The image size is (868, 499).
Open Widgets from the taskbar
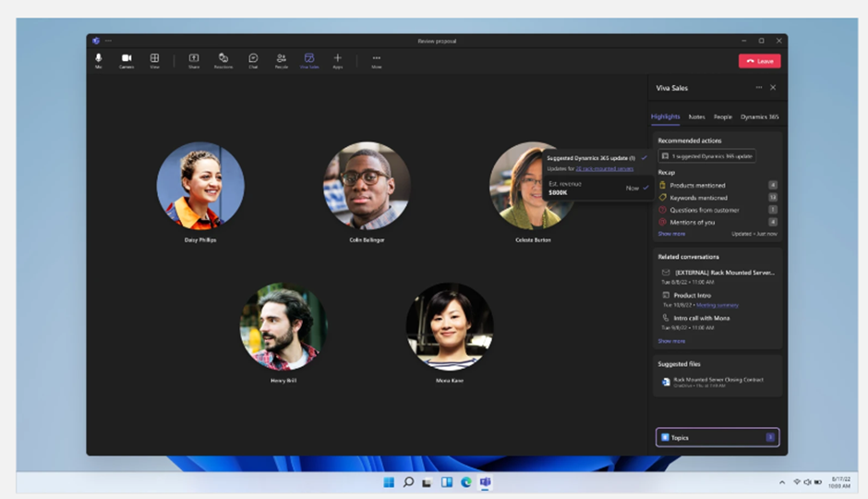tap(447, 482)
